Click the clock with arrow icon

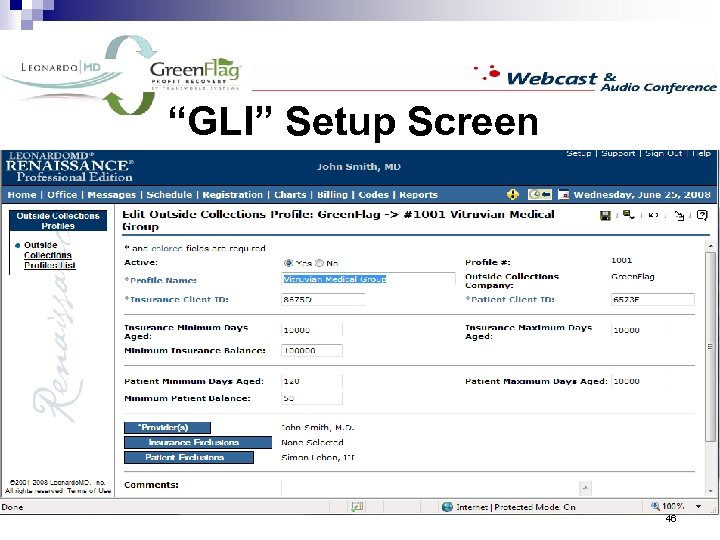click(540, 194)
